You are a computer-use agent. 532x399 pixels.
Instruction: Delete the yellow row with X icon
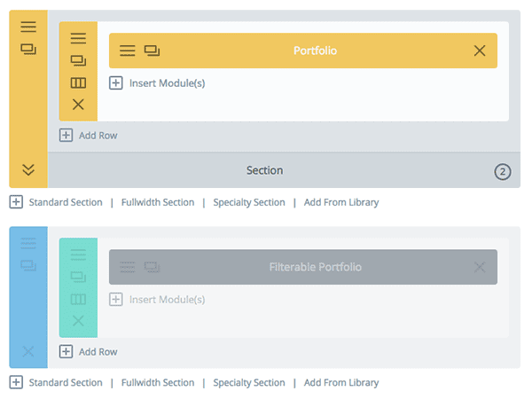(78, 105)
